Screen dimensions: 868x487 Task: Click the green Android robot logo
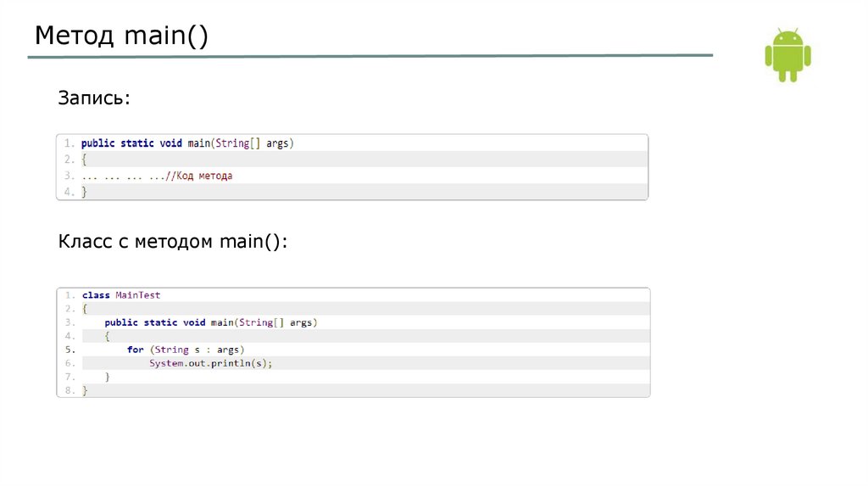tap(787, 54)
